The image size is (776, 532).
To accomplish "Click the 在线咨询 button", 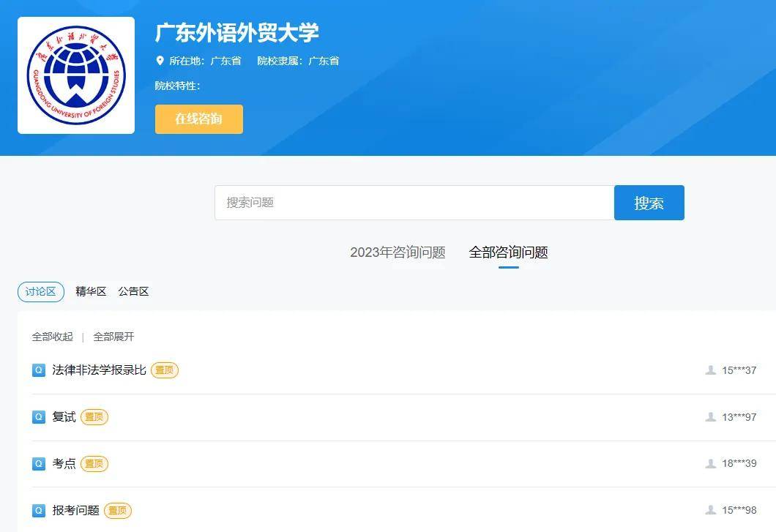I will (199, 119).
